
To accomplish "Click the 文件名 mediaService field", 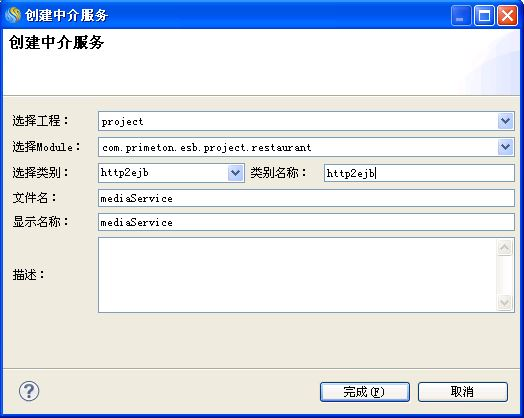I will [x=306, y=198].
